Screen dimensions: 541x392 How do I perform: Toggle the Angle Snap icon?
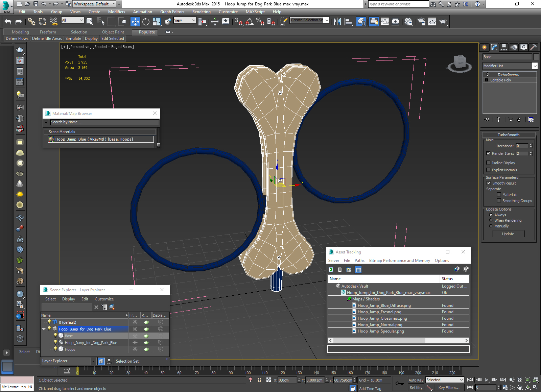tap(249, 22)
